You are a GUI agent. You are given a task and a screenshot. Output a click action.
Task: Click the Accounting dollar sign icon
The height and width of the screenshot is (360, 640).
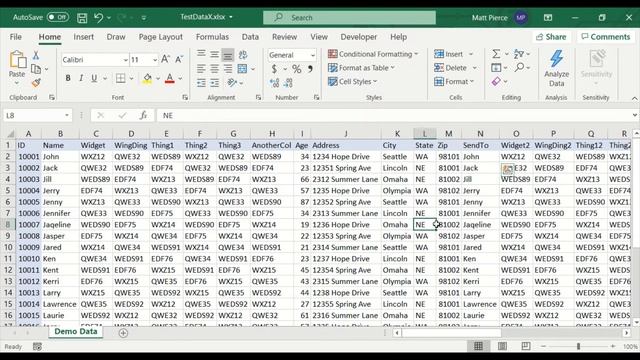(274, 69)
